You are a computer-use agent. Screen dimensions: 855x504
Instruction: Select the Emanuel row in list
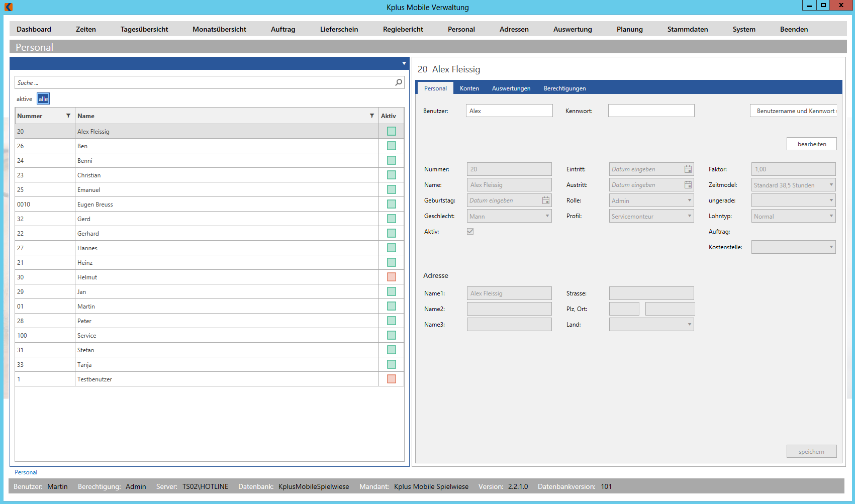(x=209, y=189)
